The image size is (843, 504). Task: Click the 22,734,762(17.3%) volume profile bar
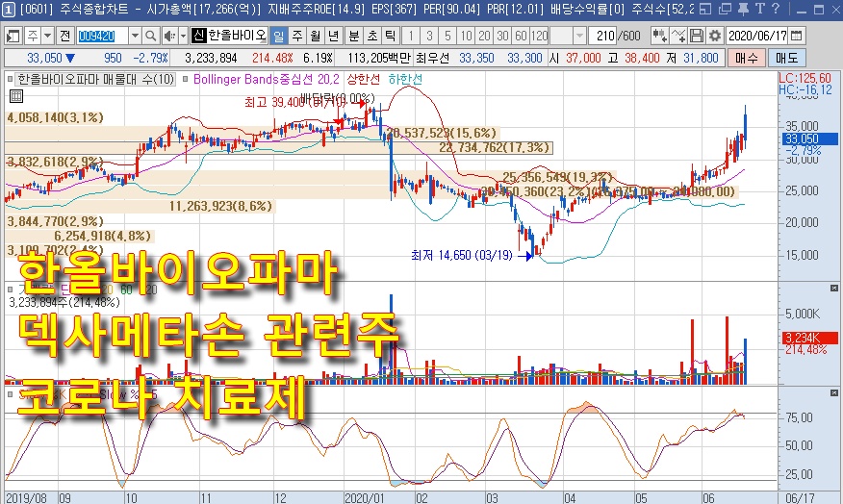pyautogui.click(x=494, y=147)
